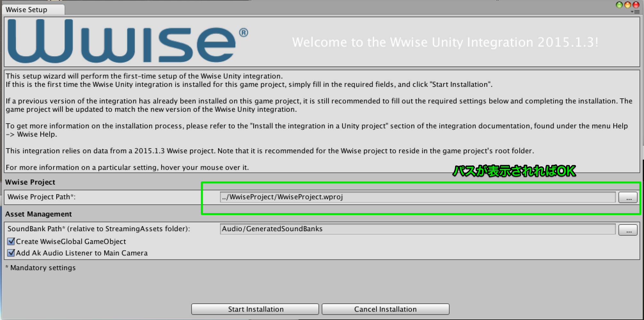This screenshot has width=644, height=320.
Task: Click the Start Installation button
Action: pyautogui.click(x=255, y=309)
